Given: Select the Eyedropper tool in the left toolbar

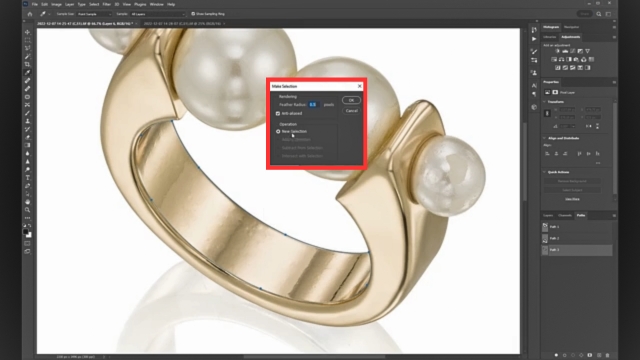Looking at the screenshot, I should tap(27, 73).
